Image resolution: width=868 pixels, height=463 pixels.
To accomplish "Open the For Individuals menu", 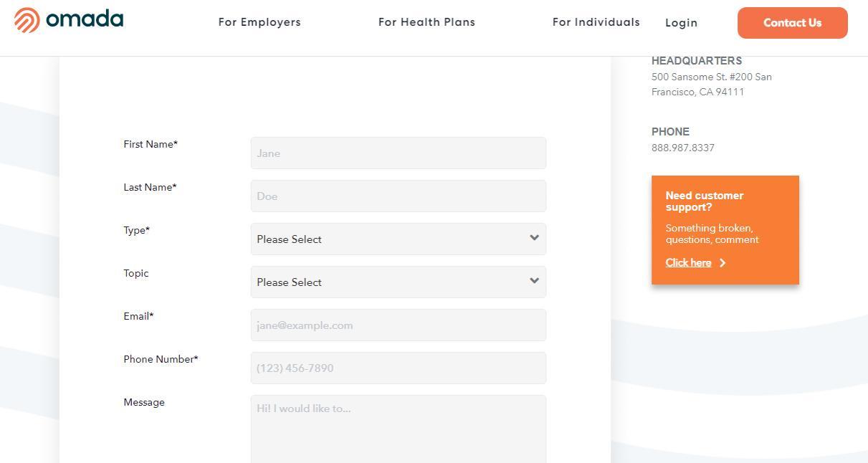I will (x=596, y=22).
